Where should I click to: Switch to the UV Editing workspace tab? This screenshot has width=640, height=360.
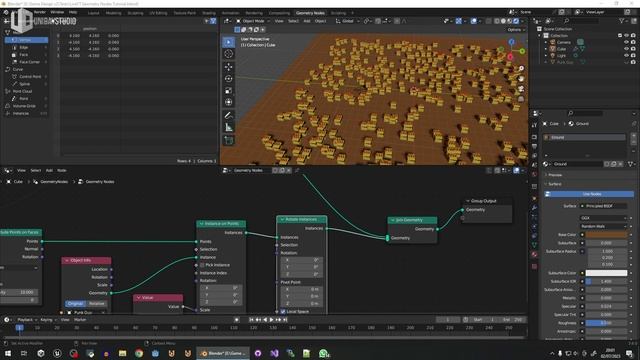click(x=158, y=13)
